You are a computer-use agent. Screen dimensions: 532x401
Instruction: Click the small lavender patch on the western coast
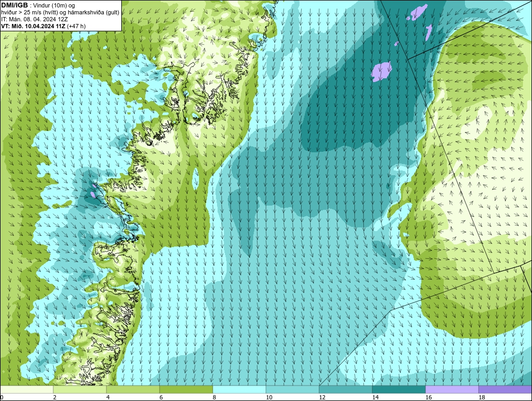click(93, 194)
